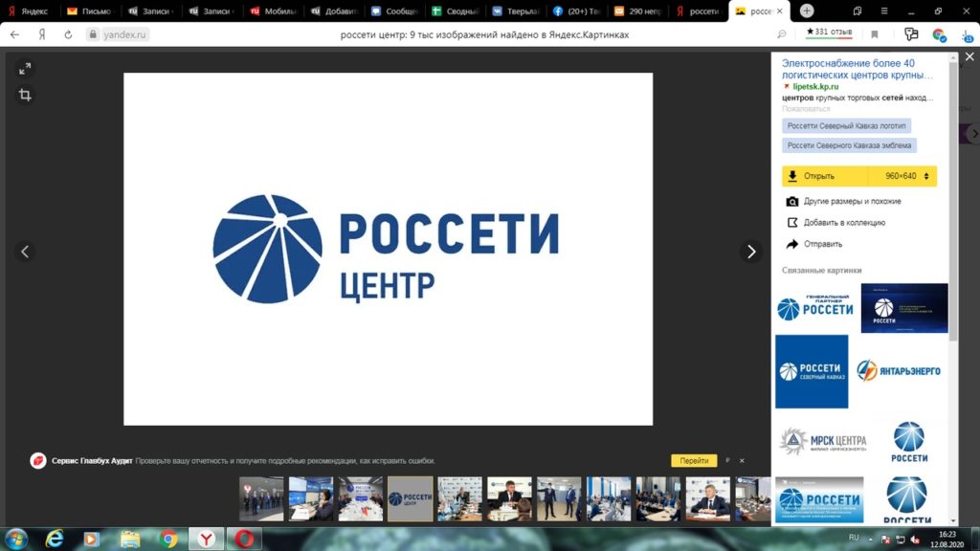
Task: Switch to the active "россети центр" images tab
Action: 756,12
